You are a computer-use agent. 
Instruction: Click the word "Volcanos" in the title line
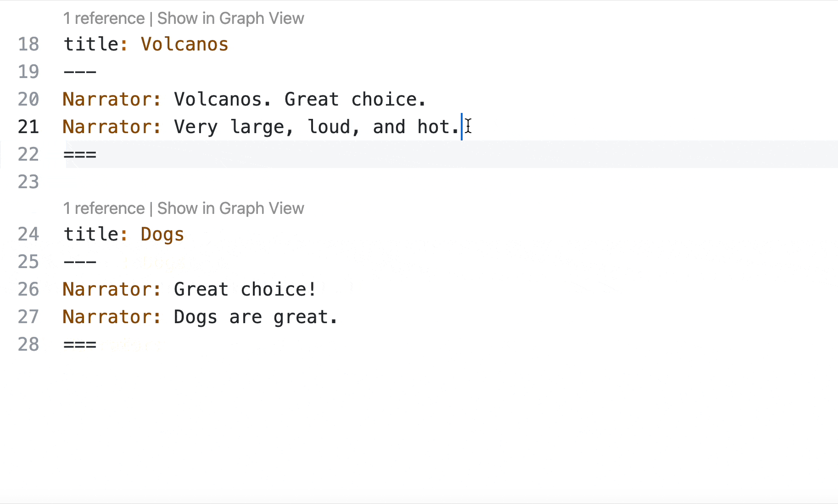point(184,45)
